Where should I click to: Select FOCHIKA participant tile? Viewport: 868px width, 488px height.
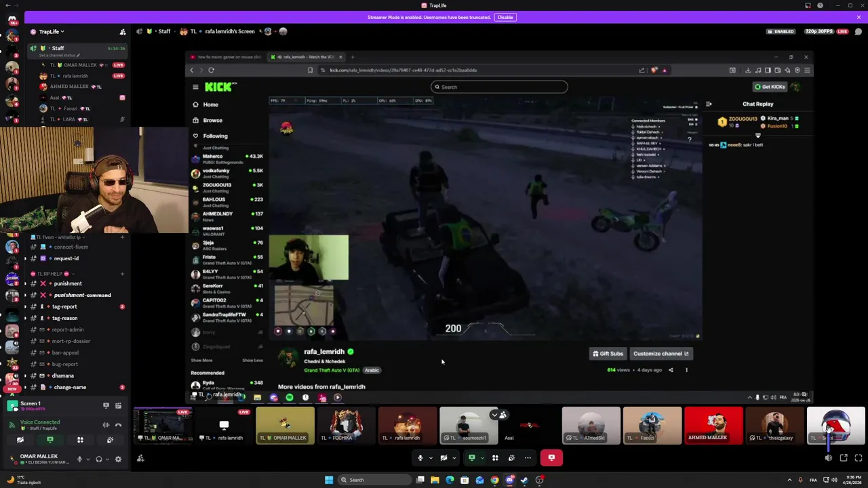346,425
